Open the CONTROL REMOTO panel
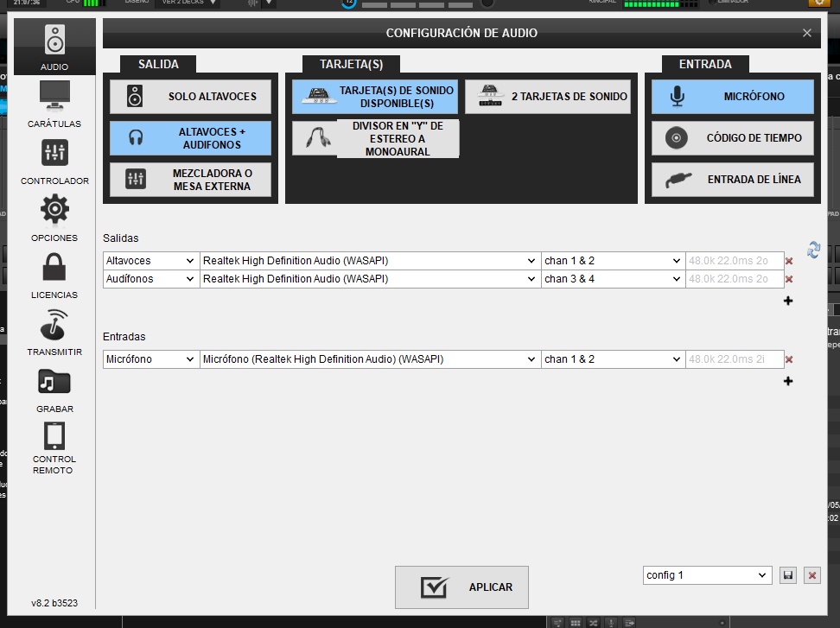 click(54, 445)
